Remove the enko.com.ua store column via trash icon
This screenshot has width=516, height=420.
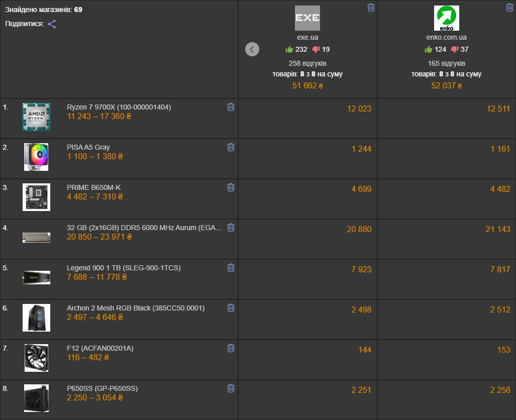(509, 8)
